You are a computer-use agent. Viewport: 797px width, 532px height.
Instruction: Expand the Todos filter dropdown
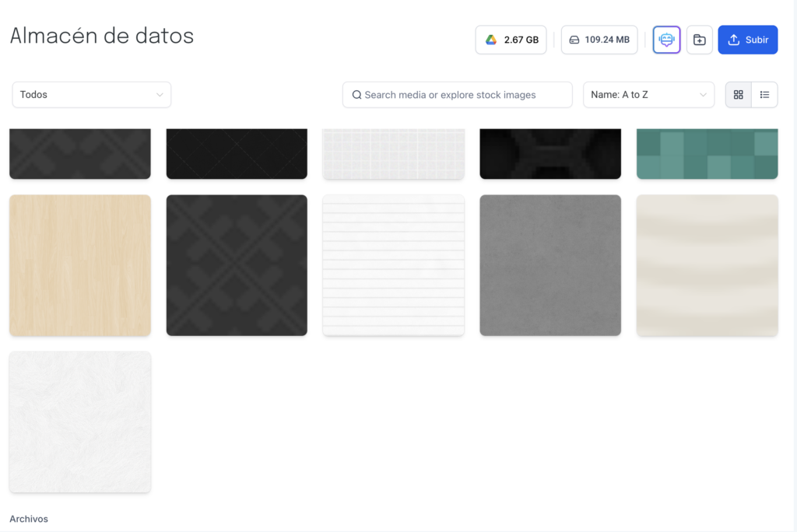pyautogui.click(x=92, y=95)
